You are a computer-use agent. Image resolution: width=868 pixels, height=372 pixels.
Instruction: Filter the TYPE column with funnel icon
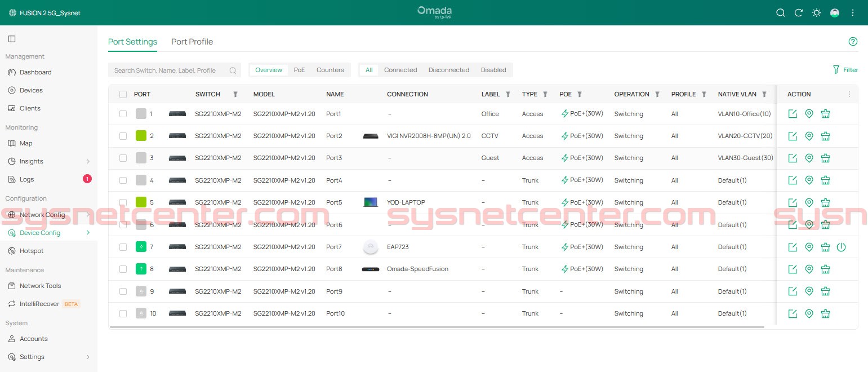(x=545, y=94)
